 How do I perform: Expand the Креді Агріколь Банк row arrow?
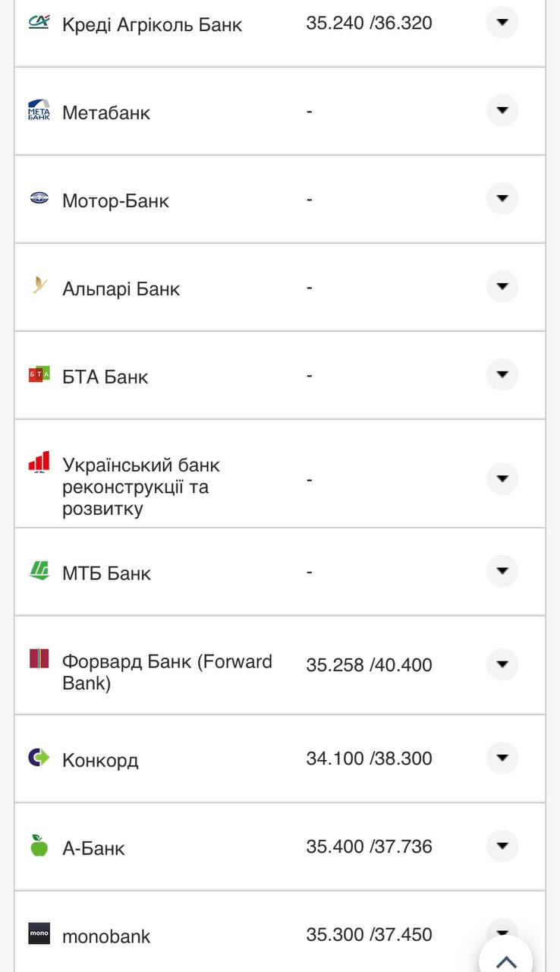click(502, 23)
